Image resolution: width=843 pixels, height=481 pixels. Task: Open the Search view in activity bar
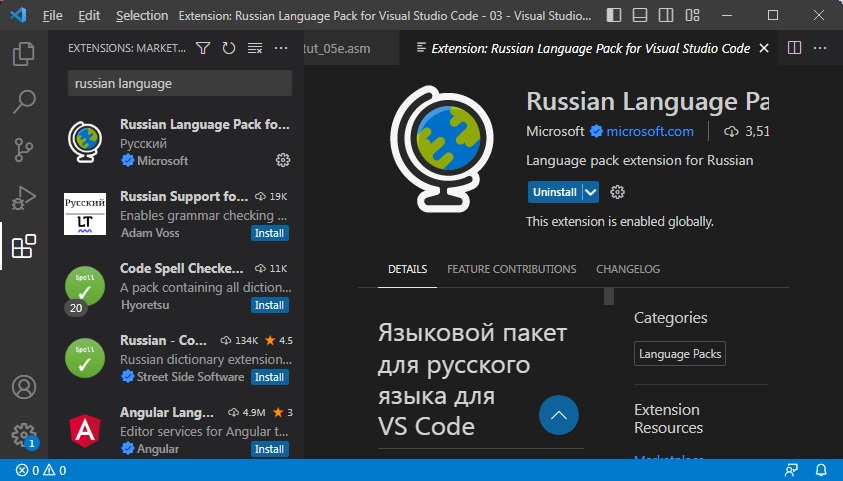[x=24, y=102]
